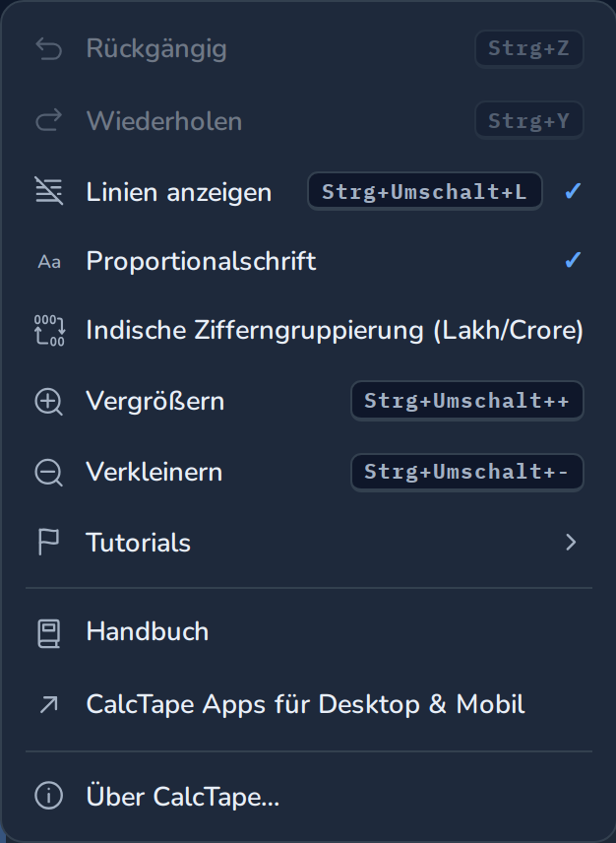Open Über CalcTape... dialog
Screen dimensions: 616x843
(x=308, y=797)
